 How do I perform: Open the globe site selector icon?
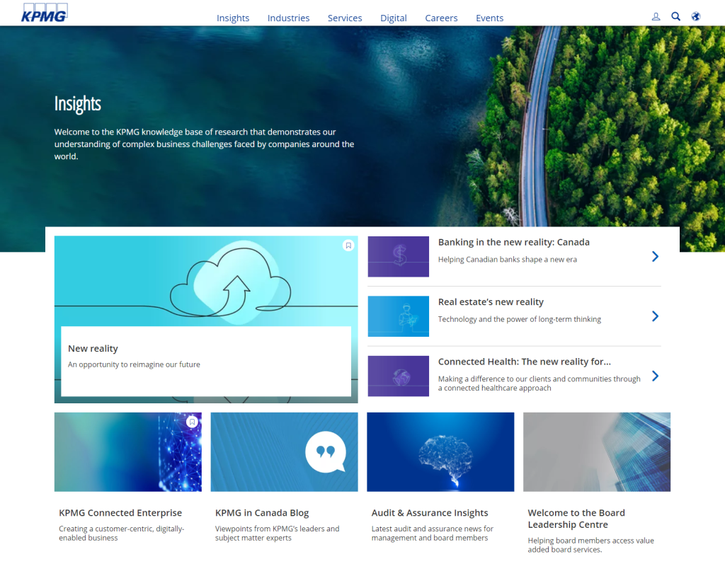coord(696,16)
